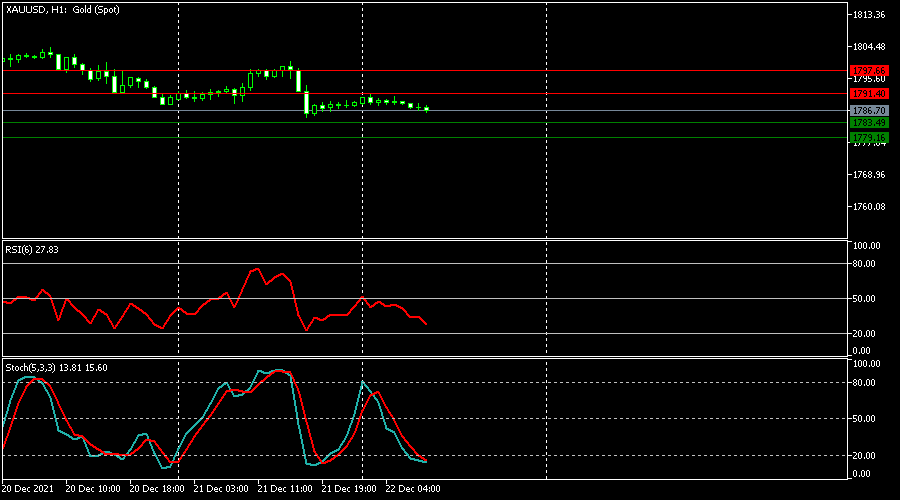Click the 20 Dec 10:00 time axis label
The width and height of the screenshot is (900, 500).
[93, 489]
